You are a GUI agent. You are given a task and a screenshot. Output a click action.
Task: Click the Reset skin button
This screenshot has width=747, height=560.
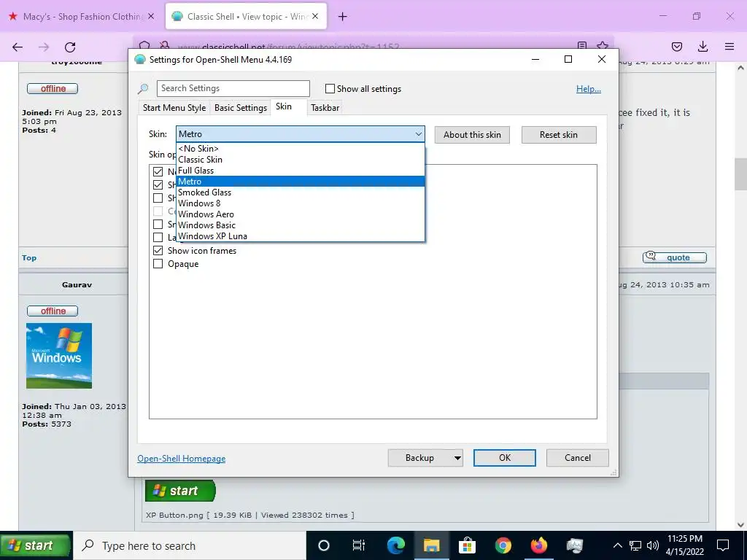[x=558, y=135]
